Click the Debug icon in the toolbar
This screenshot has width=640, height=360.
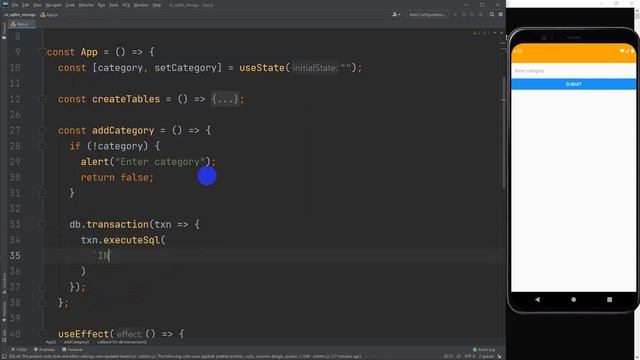[x=464, y=14]
